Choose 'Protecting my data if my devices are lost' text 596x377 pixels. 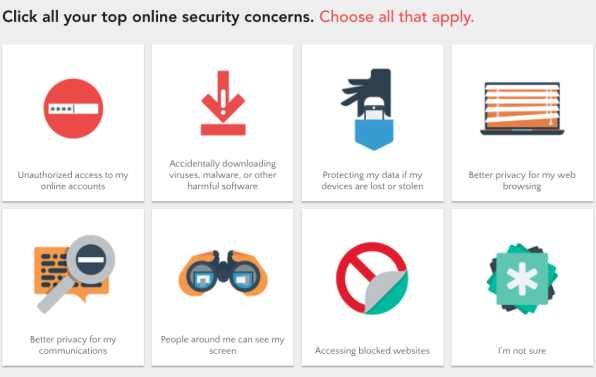[372, 181]
